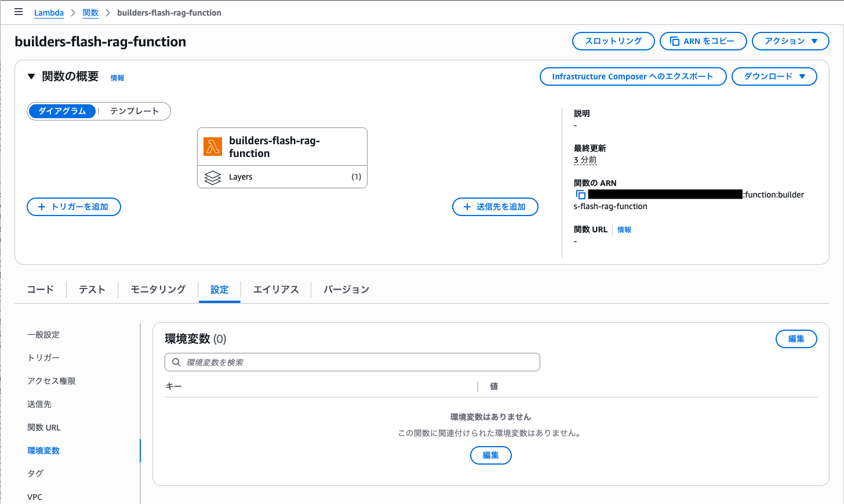The height and width of the screenshot is (504, 844).
Task: Open the hamburger navigation menu
Action: (x=19, y=12)
